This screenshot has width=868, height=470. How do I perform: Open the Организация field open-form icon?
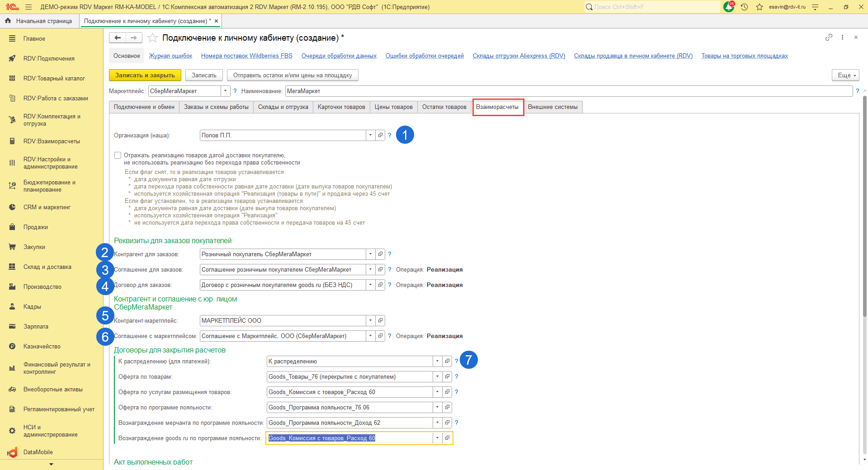point(380,135)
